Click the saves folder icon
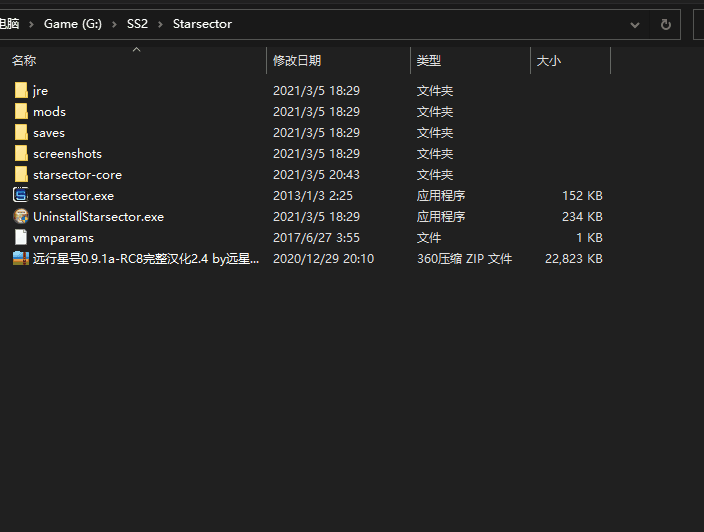This screenshot has width=704, height=532. click(x=21, y=132)
